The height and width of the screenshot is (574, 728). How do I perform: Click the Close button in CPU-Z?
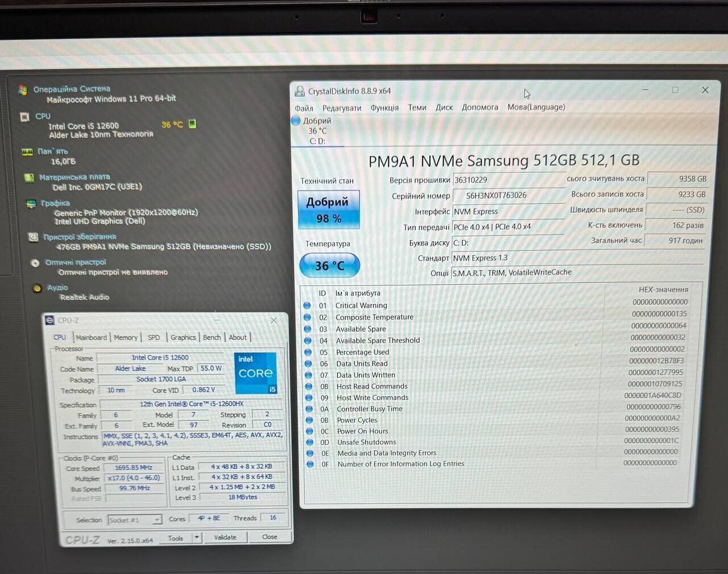click(x=270, y=536)
